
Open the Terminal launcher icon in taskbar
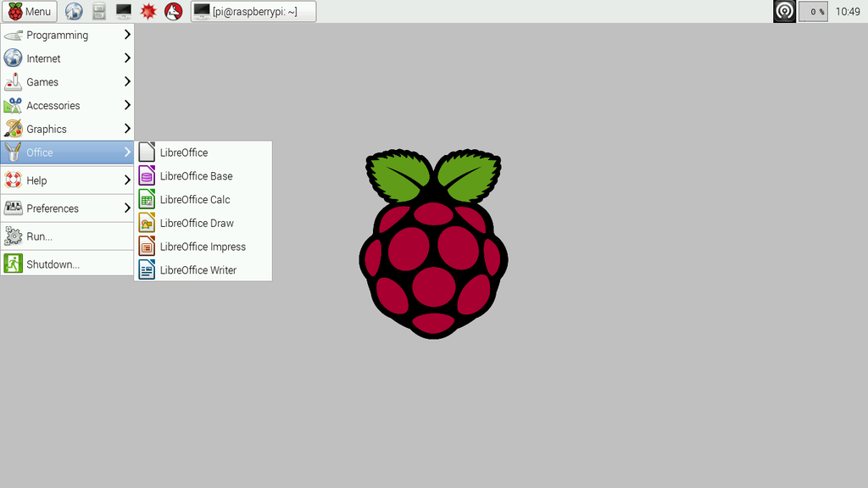[x=124, y=12]
